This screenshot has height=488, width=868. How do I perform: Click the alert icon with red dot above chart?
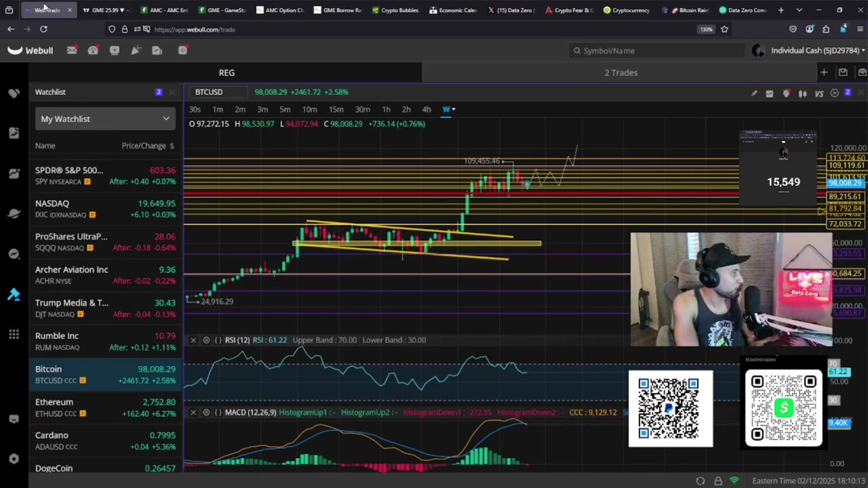[x=787, y=94]
